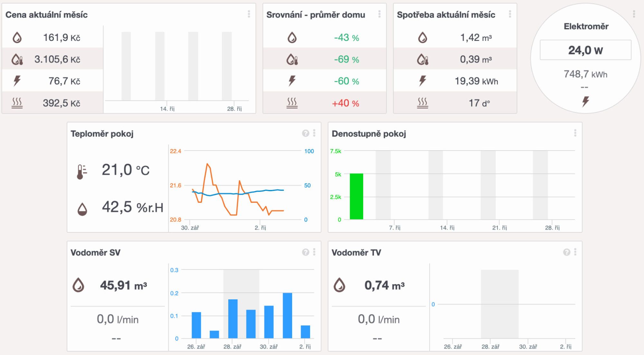Click the water drop icon beside 161,9 Kč
Image resolution: width=644 pixels, height=355 pixels.
pyautogui.click(x=17, y=38)
